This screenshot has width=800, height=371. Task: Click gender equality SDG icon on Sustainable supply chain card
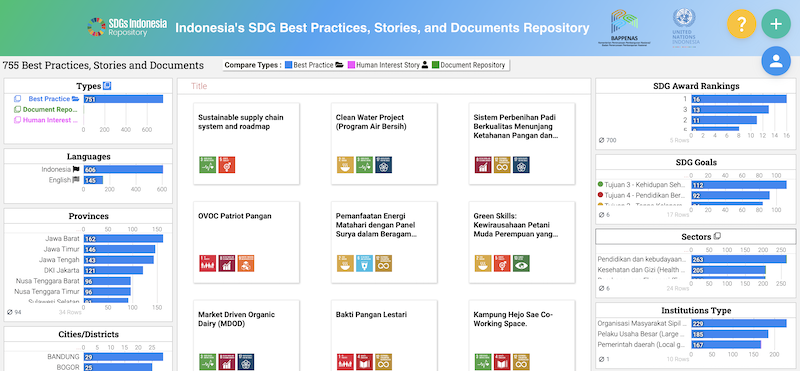[x=227, y=165]
